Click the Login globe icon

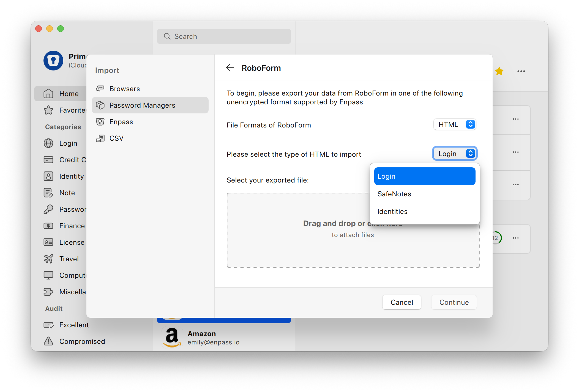click(x=48, y=143)
